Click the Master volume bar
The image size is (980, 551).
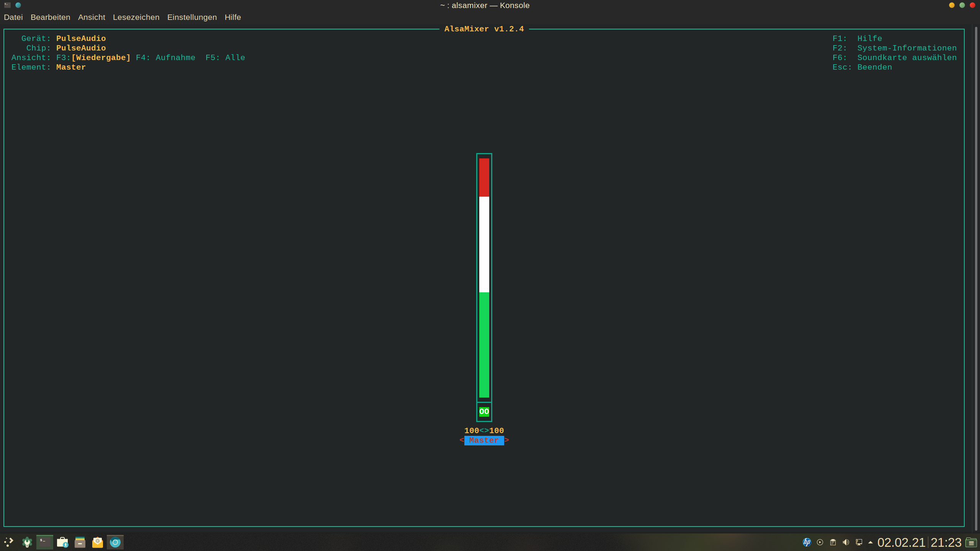tap(484, 278)
